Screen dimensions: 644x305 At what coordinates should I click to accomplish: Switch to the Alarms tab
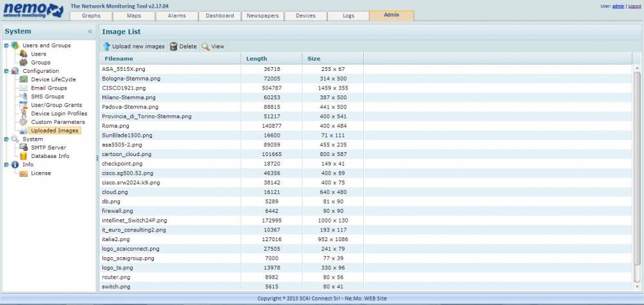pos(176,15)
